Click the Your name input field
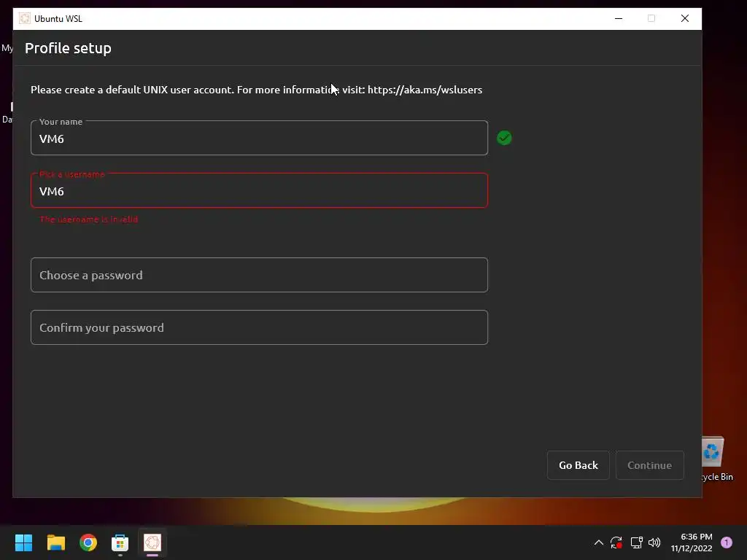This screenshot has width=747, height=560. [x=259, y=138]
